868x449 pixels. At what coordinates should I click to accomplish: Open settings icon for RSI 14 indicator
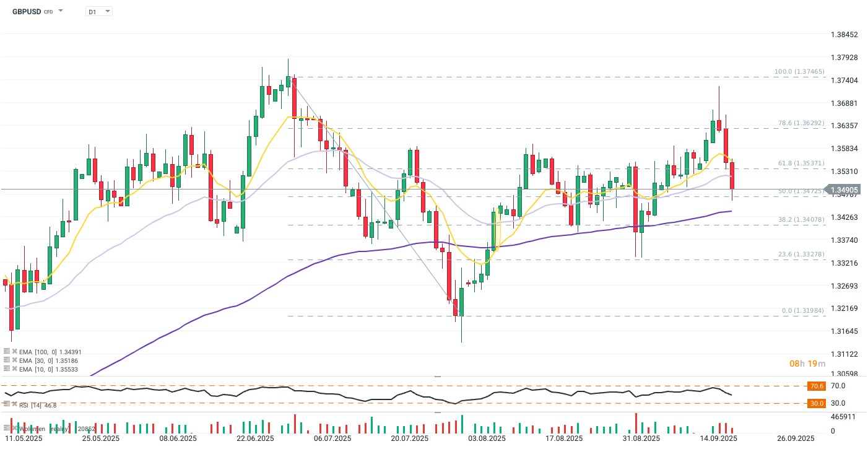7,404
